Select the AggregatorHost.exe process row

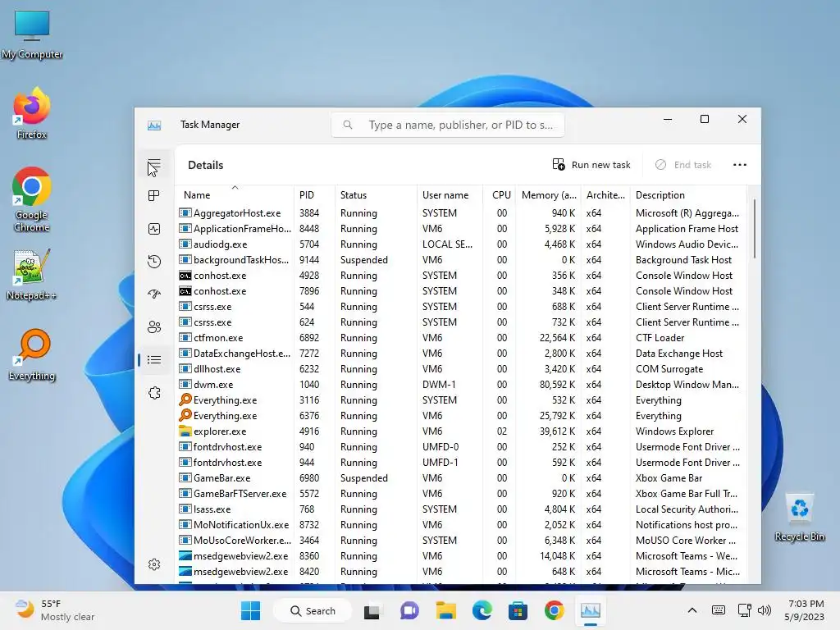coord(461,213)
